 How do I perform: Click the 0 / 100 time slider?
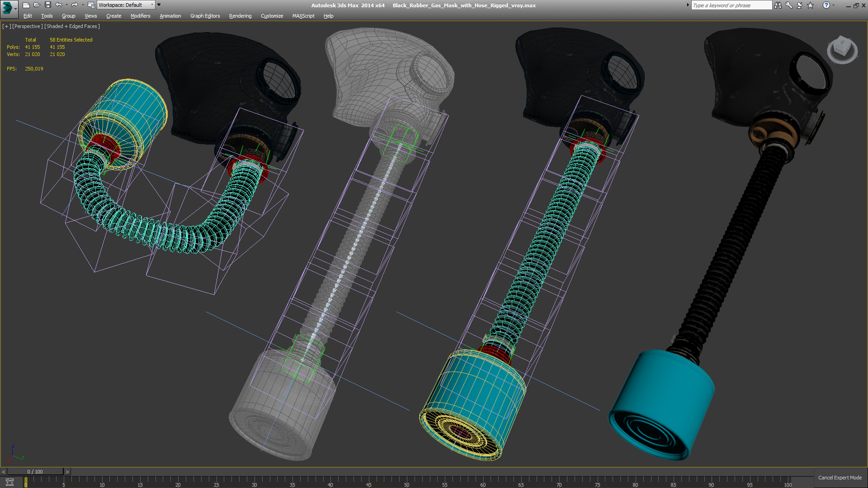[35, 472]
